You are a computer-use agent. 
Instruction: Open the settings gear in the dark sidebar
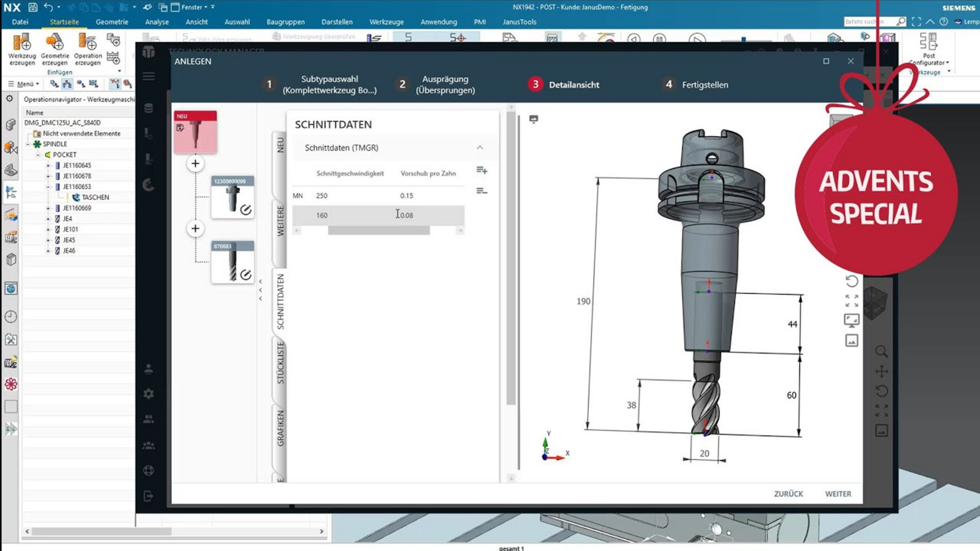coord(149,394)
